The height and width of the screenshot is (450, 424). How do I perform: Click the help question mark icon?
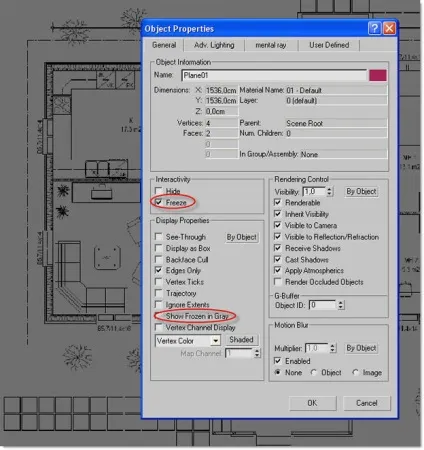coord(374,28)
